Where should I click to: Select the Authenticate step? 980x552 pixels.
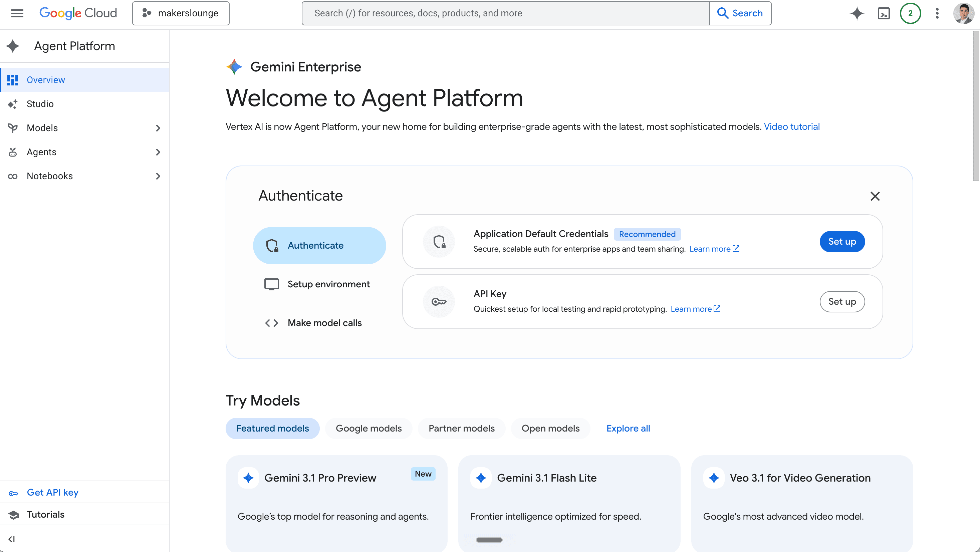pos(319,246)
